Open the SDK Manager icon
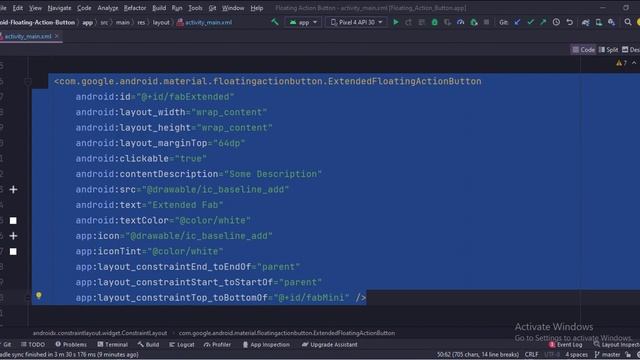This screenshot has height=360, width=640. point(611,22)
